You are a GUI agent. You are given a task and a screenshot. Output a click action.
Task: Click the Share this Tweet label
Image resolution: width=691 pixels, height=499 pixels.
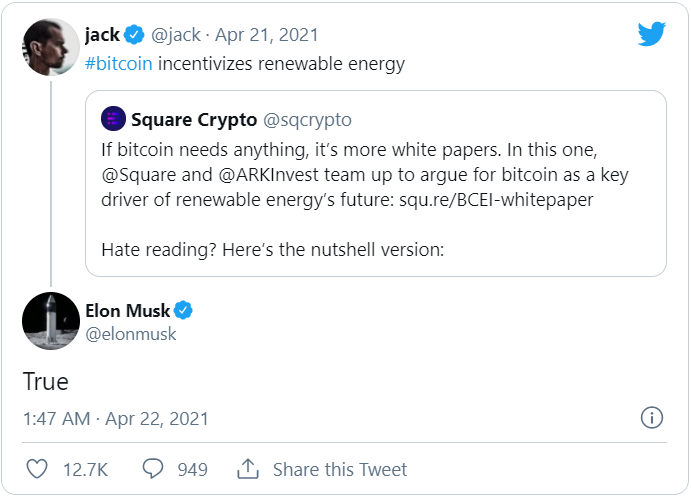point(340,469)
